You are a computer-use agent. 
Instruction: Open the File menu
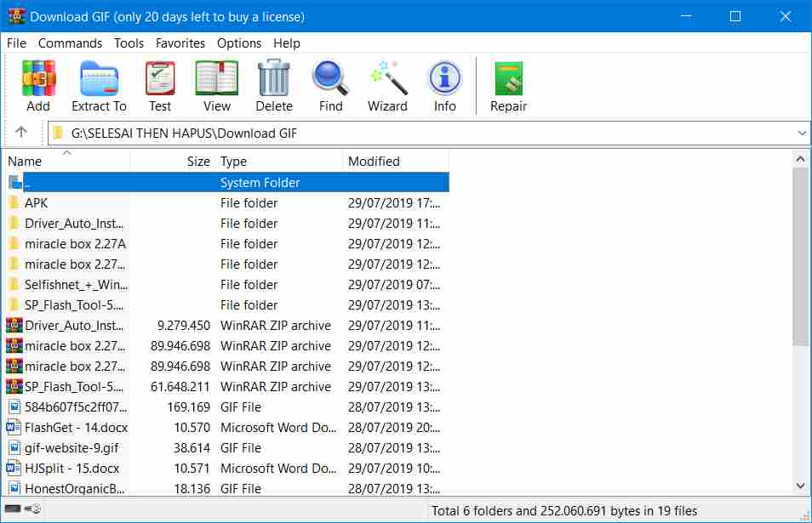[x=16, y=43]
